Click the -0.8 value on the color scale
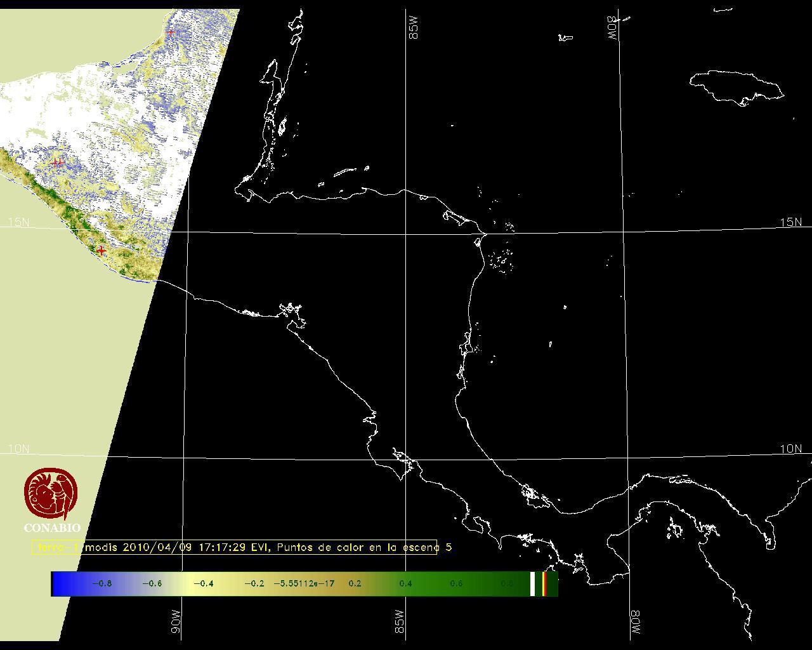 (x=101, y=583)
